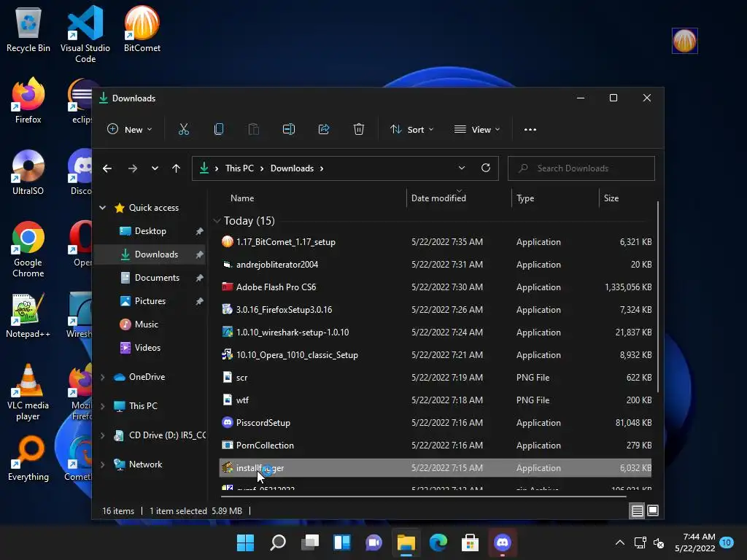Open the New item dropdown
Image resolution: width=747 pixels, height=560 pixels.
pyautogui.click(x=130, y=130)
